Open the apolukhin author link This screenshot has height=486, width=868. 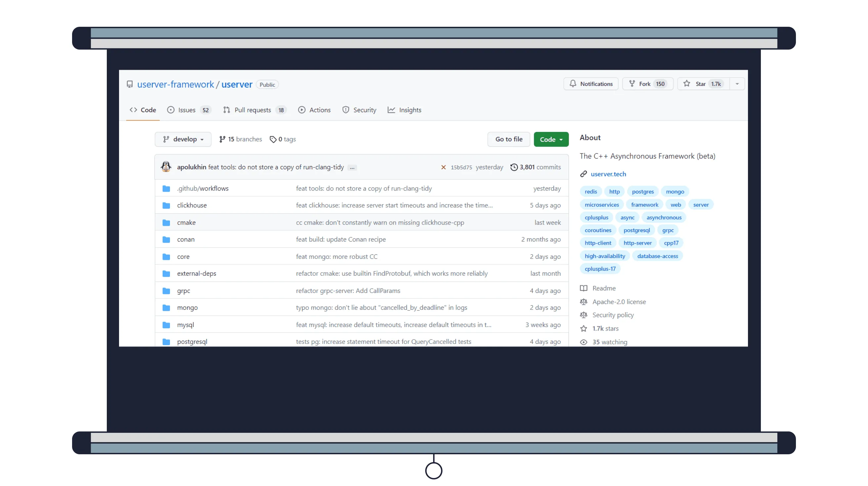(191, 167)
